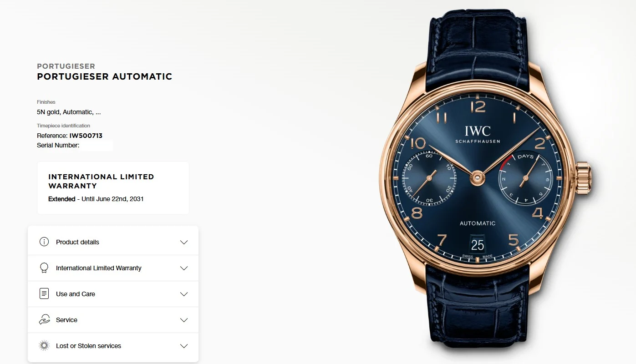
Task: Click the Lost or Stolen services icon
Action: click(44, 345)
